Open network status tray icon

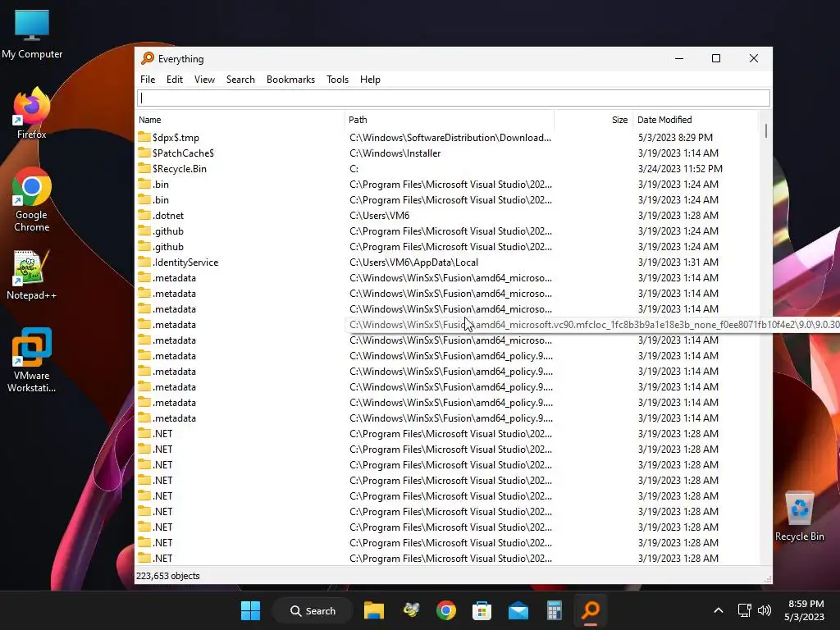coord(744,610)
